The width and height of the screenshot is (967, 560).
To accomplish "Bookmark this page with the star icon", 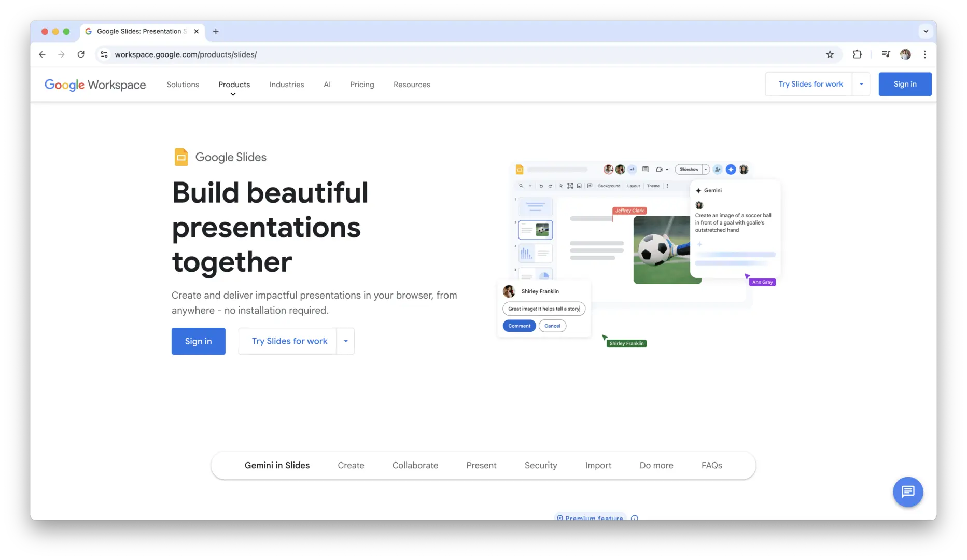I will (x=830, y=54).
